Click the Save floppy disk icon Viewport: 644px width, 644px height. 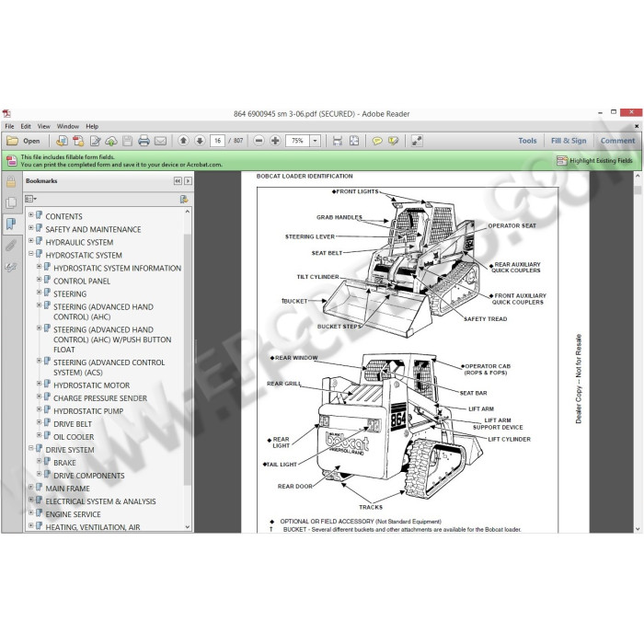127,141
